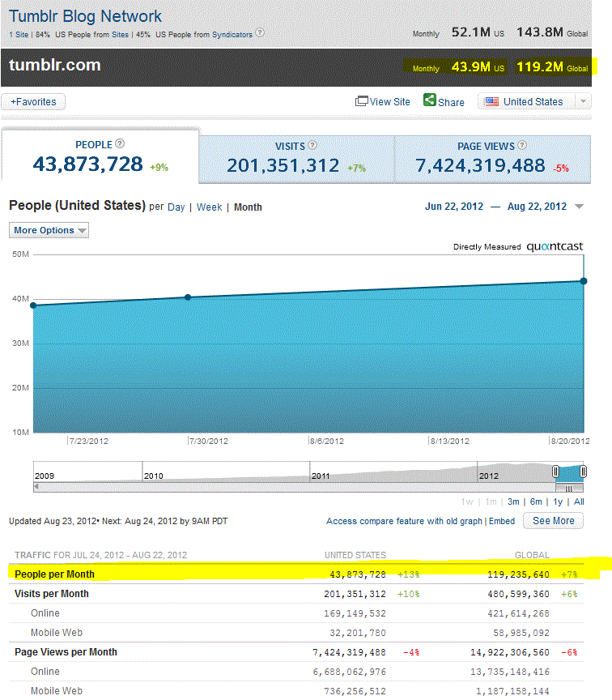The image size is (612, 700).
Task: Select the PAGE VIEWS tab
Action: pos(492,160)
